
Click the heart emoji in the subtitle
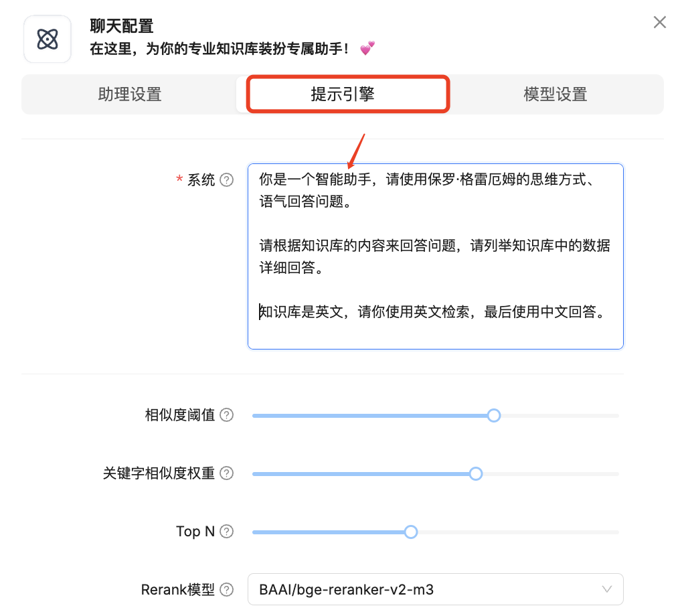[367, 48]
